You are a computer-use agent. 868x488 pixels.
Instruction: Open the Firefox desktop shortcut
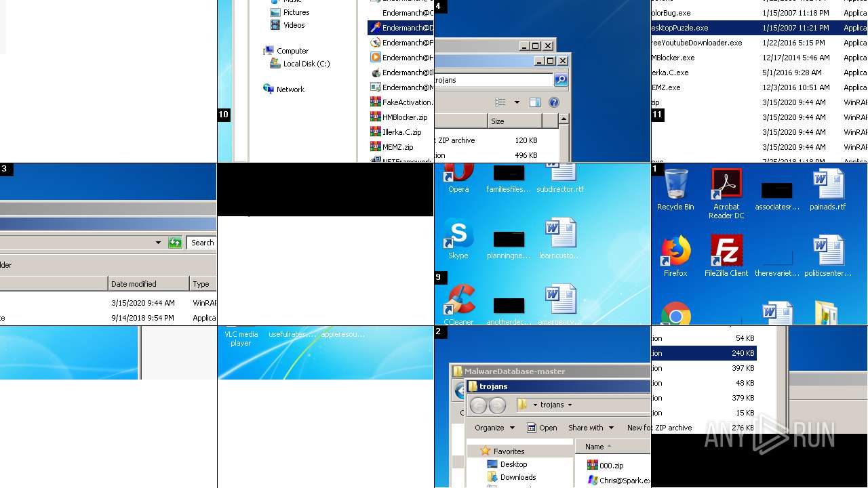point(675,256)
